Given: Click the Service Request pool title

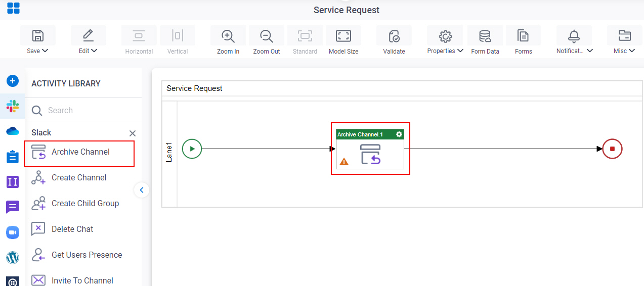Looking at the screenshot, I should tap(194, 88).
